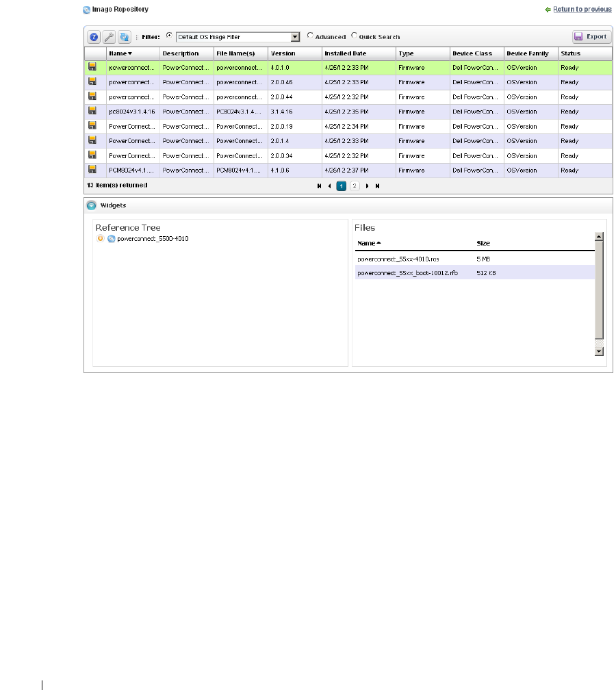Collapse the Widgets panel toggle icon
The image size is (616, 690).
[x=91, y=205]
